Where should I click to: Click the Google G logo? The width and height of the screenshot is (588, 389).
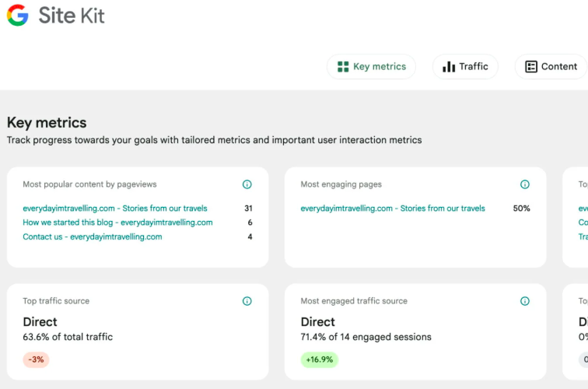[18, 16]
